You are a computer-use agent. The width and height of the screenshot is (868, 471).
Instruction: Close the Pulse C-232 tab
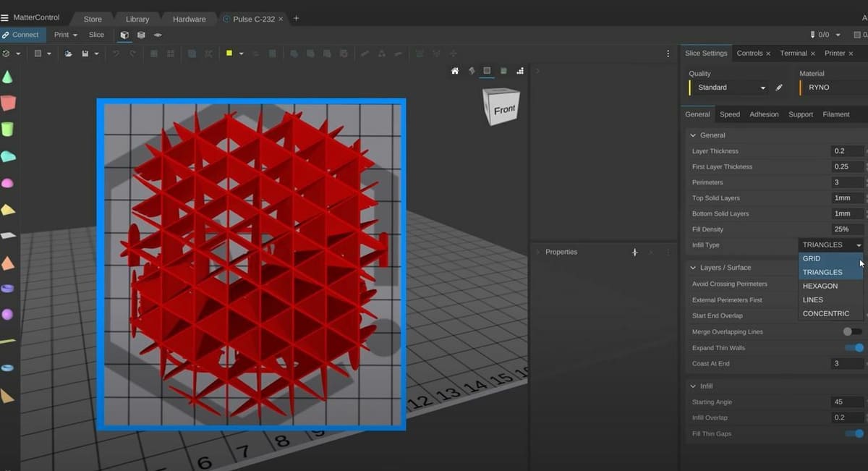(281, 19)
